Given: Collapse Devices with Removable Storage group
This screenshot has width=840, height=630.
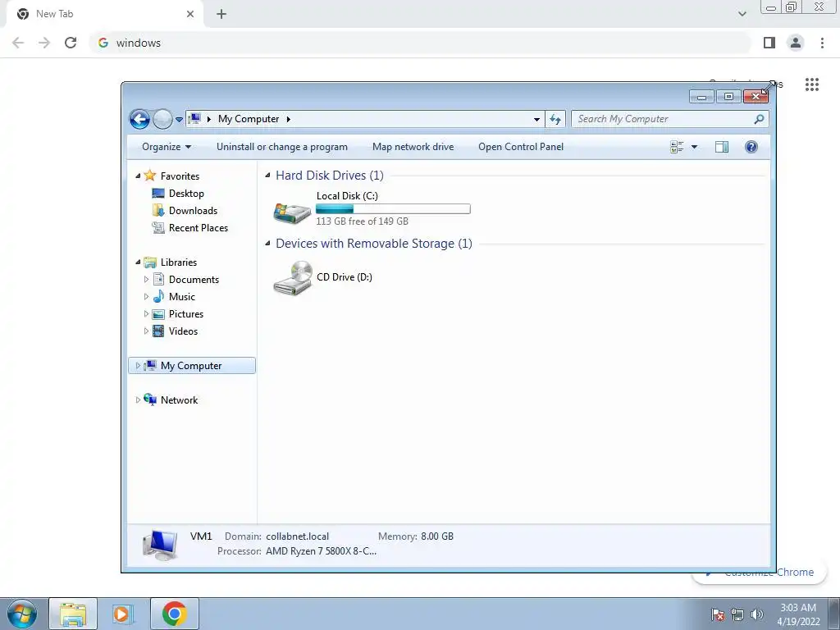Looking at the screenshot, I should (268, 243).
